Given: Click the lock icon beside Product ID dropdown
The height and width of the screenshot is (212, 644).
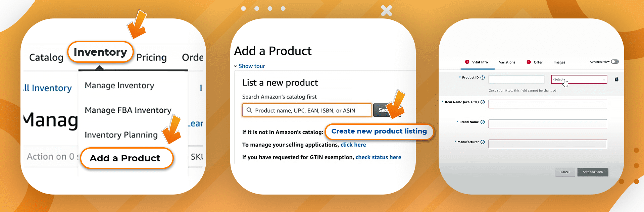Looking at the screenshot, I should pos(616,79).
